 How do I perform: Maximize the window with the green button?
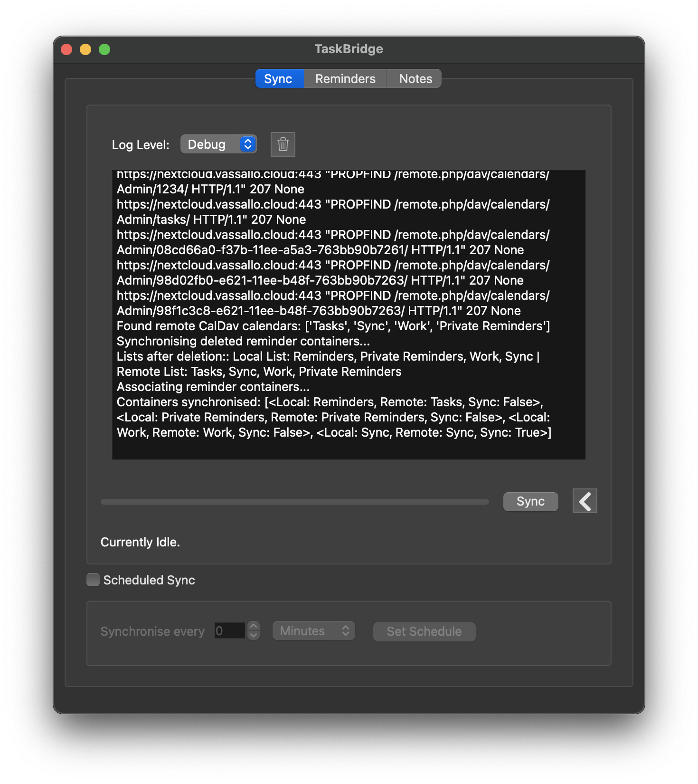(x=104, y=49)
